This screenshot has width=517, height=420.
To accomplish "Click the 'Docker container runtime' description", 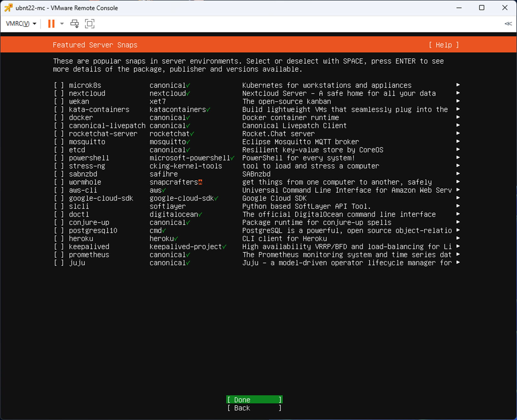I will tap(290, 117).
